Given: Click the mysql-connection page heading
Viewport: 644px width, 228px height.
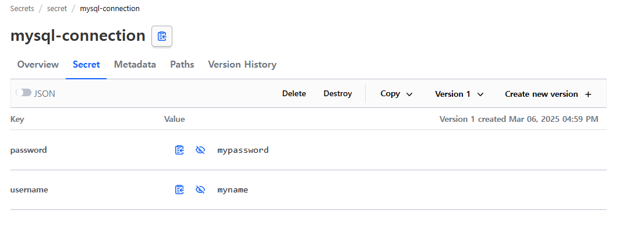Looking at the screenshot, I should (77, 36).
